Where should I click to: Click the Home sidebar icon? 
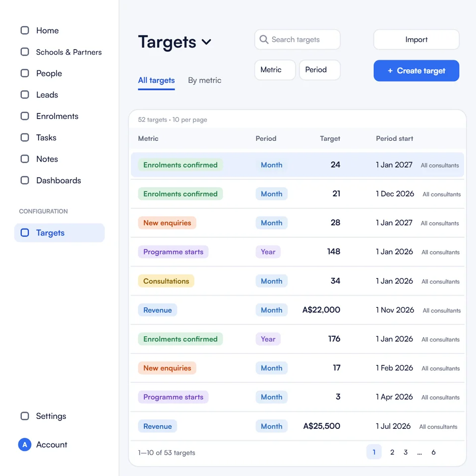coord(25,30)
